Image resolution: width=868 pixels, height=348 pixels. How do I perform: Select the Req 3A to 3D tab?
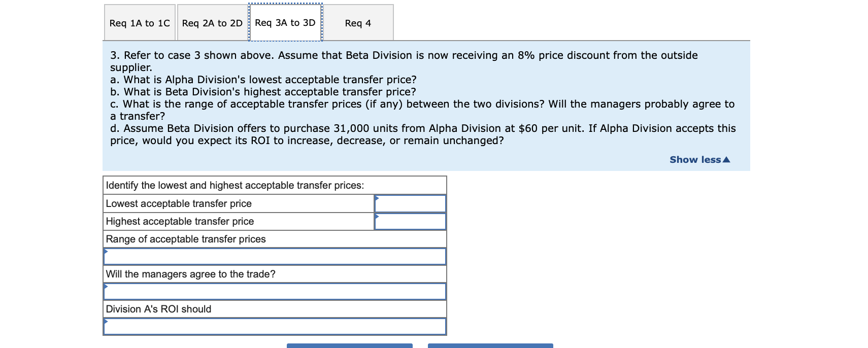[285, 22]
